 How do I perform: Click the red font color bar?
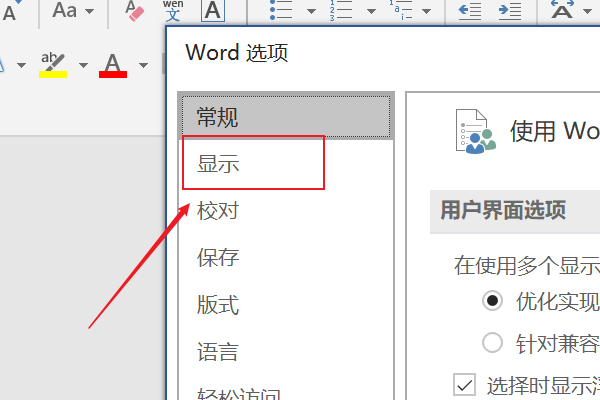pyautogui.click(x=113, y=75)
